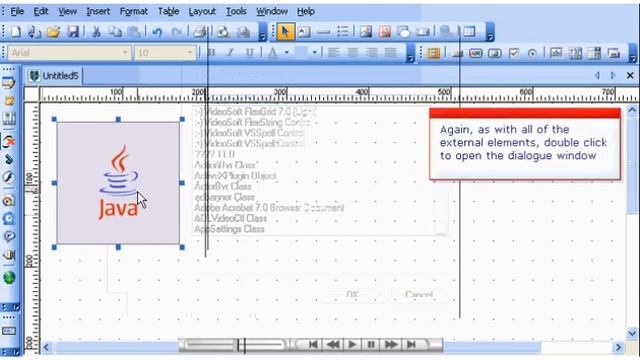Open the font color dropdown arrow
640x360 pixels.
coord(287,53)
